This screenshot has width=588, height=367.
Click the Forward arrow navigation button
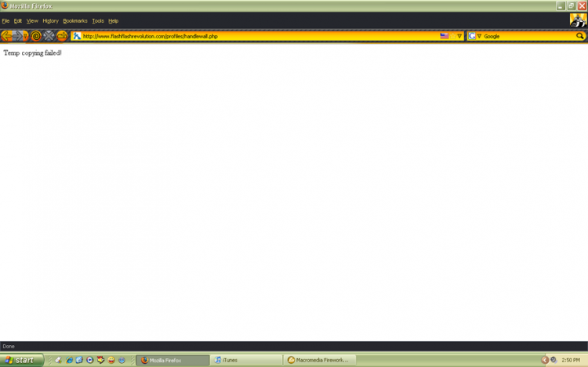click(x=17, y=36)
